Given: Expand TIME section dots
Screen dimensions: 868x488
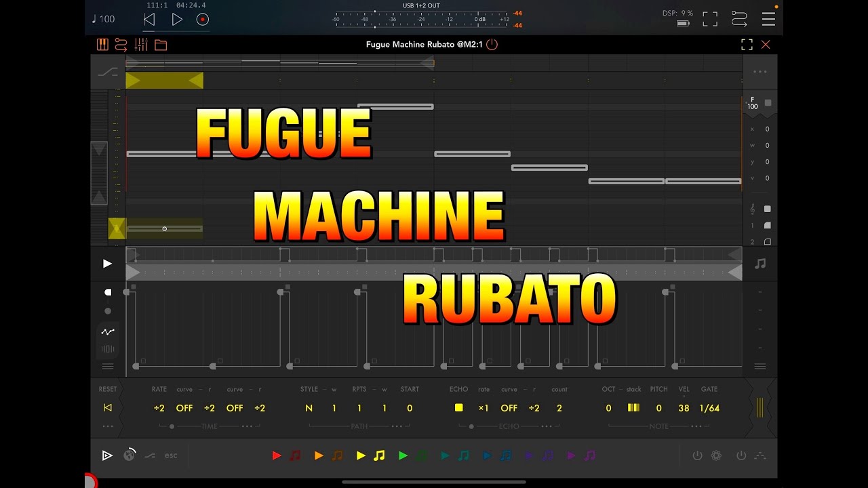Looking at the screenshot, I should click(247, 426).
